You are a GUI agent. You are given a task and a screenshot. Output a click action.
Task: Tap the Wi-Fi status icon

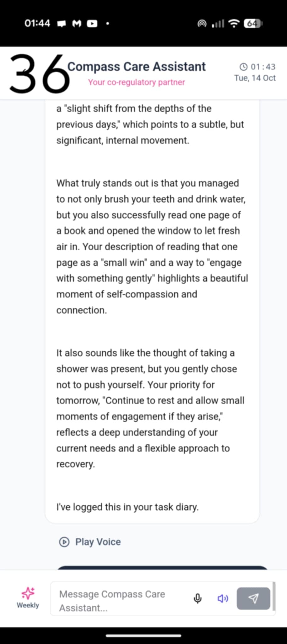tap(234, 24)
